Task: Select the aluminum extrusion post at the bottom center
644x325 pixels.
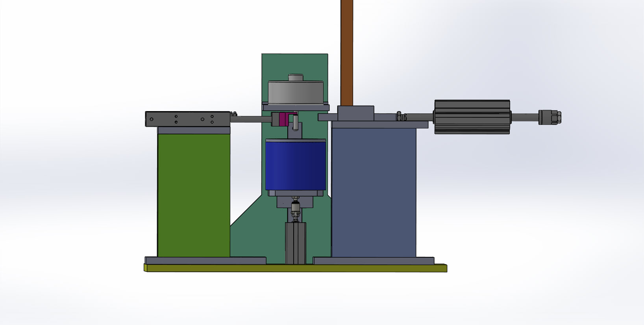Action: pyautogui.click(x=295, y=243)
